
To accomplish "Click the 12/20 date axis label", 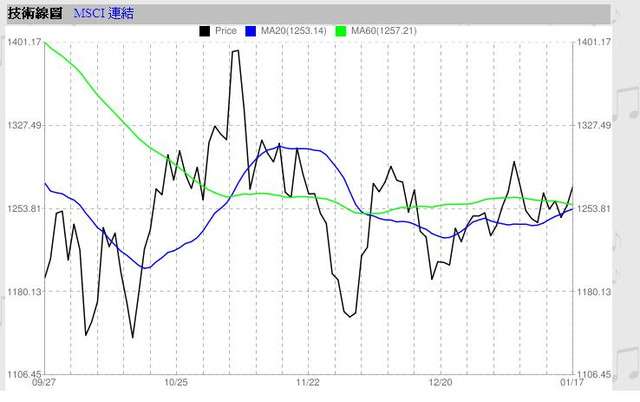I will tap(440, 382).
